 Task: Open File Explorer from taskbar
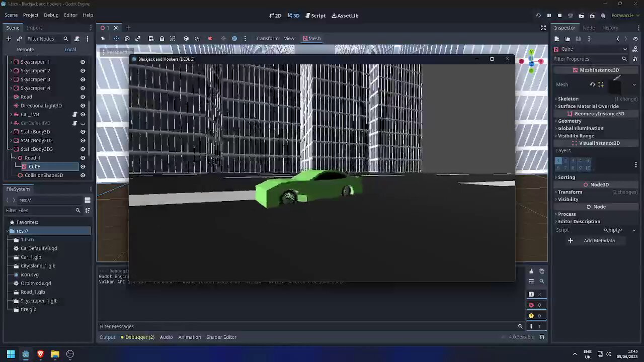click(55, 354)
